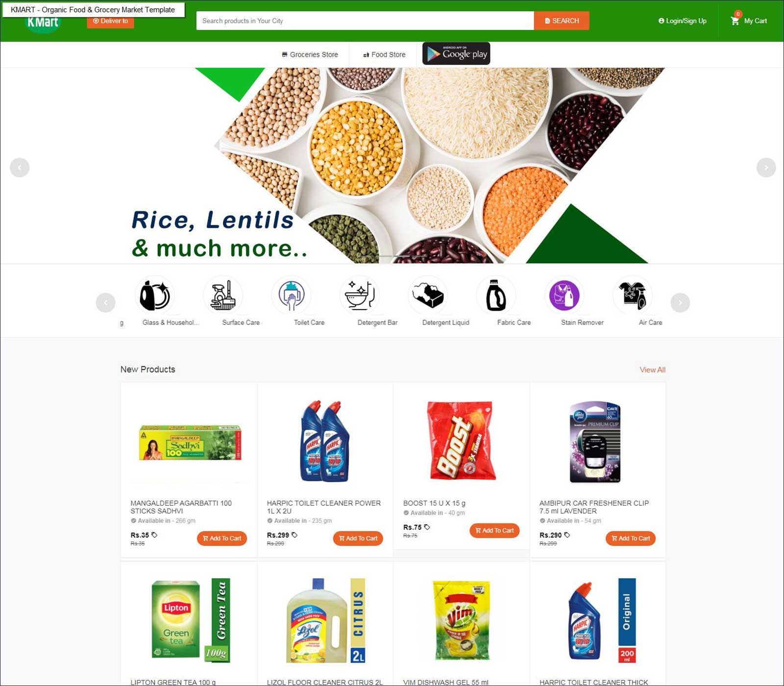Open the Glass & Household category icon
The height and width of the screenshot is (686, 784).
click(155, 295)
